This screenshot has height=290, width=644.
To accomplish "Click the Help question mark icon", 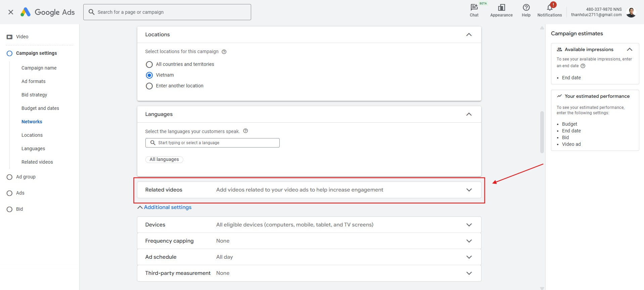I will pos(526,8).
